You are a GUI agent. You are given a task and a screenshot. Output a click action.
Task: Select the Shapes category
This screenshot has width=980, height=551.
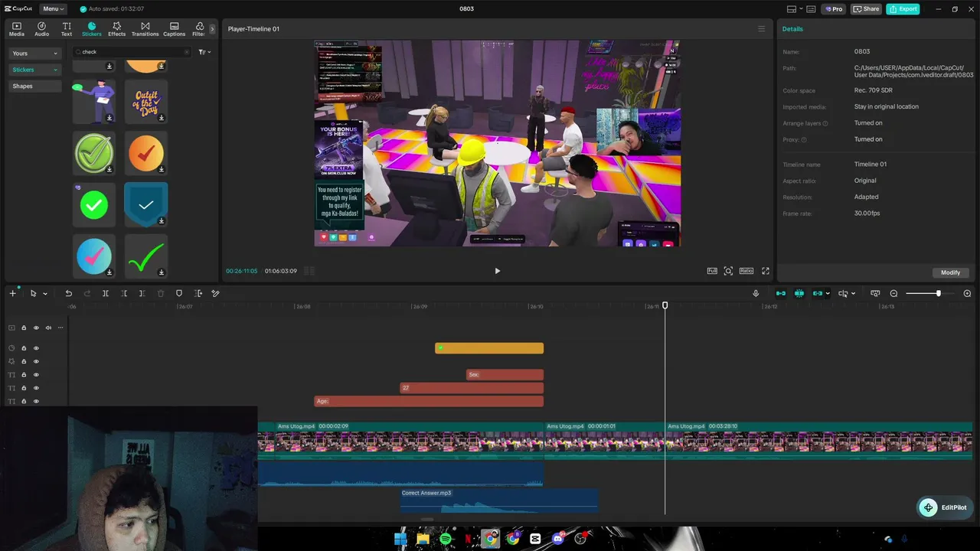[34, 86]
